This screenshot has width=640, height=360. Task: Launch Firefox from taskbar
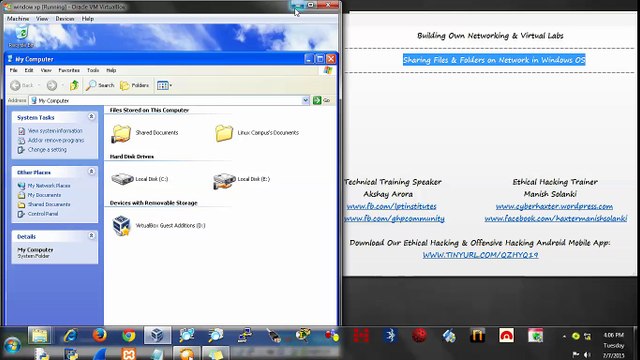pos(99,336)
